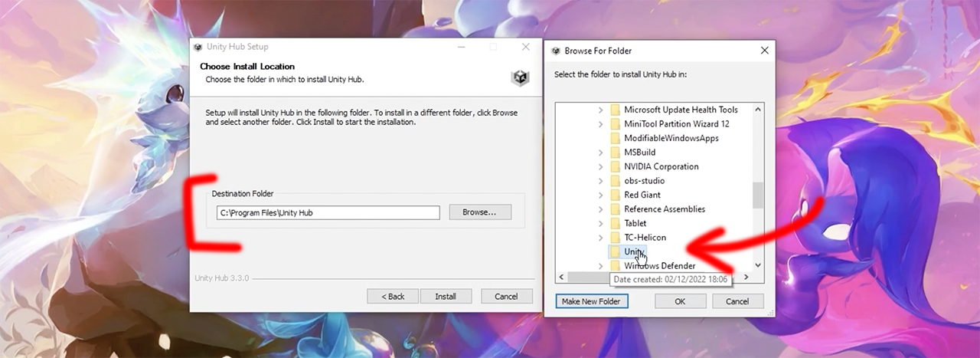The height and width of the screenshot is (358, 980).
Task: Select MiniTool Partition Wizard 12 folder name
Action: coord(677,123)
